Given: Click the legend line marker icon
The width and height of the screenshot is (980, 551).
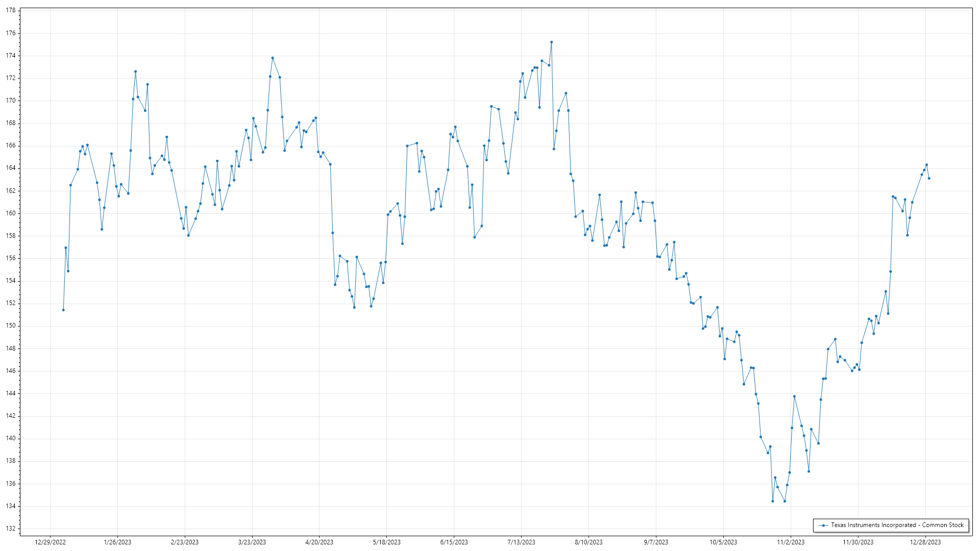Looking at the screenshot, I should 823,525.
